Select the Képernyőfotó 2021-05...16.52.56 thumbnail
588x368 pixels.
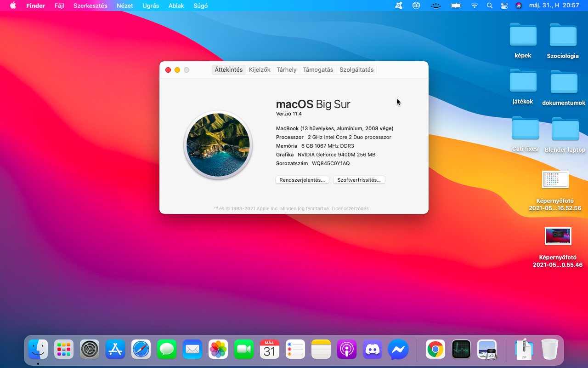555,179
